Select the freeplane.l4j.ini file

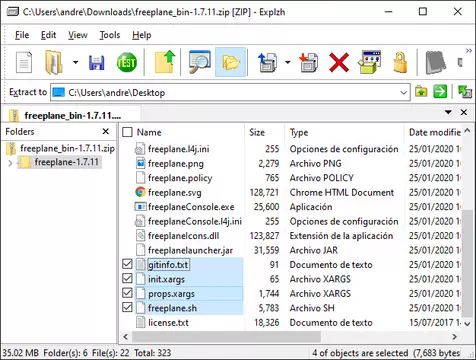click(x=179, y=149)
